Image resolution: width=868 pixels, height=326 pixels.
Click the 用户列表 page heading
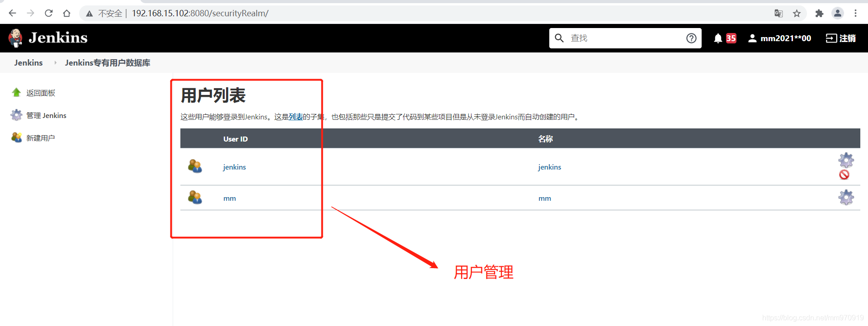[213, 96]
